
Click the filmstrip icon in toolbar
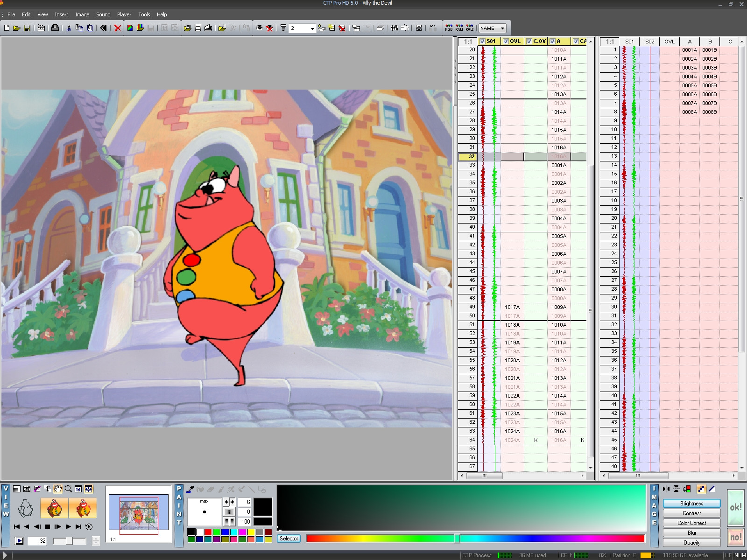(198, 28)
